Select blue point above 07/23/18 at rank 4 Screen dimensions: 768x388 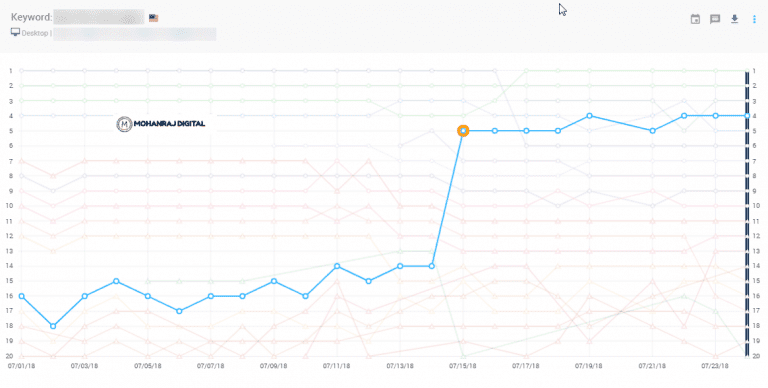click(x=716, y=116)
